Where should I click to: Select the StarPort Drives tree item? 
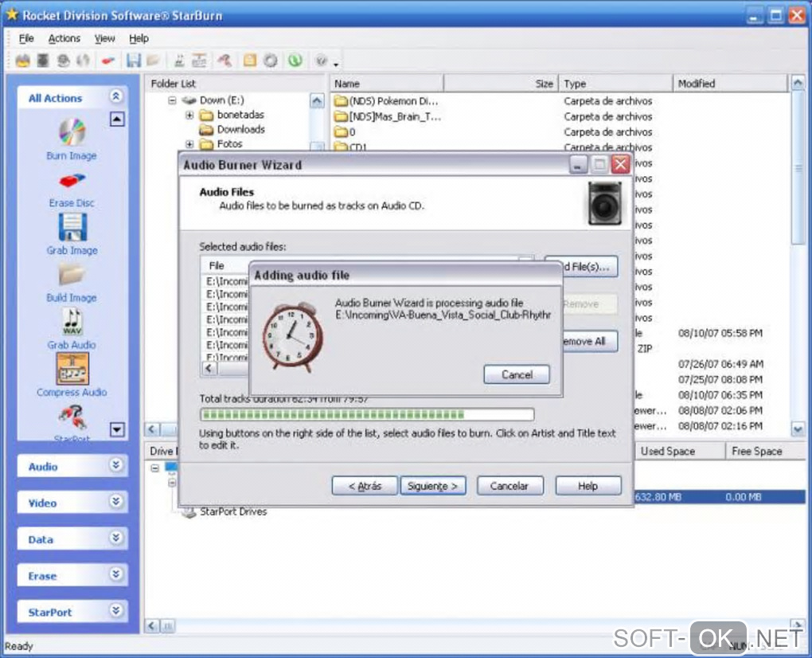tap(233, 512)
